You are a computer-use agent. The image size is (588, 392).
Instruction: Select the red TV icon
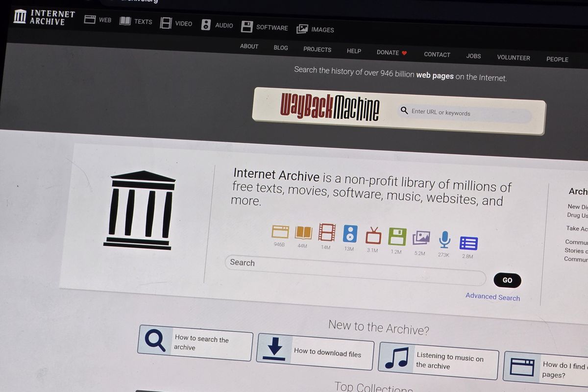[x=373, y=236]
